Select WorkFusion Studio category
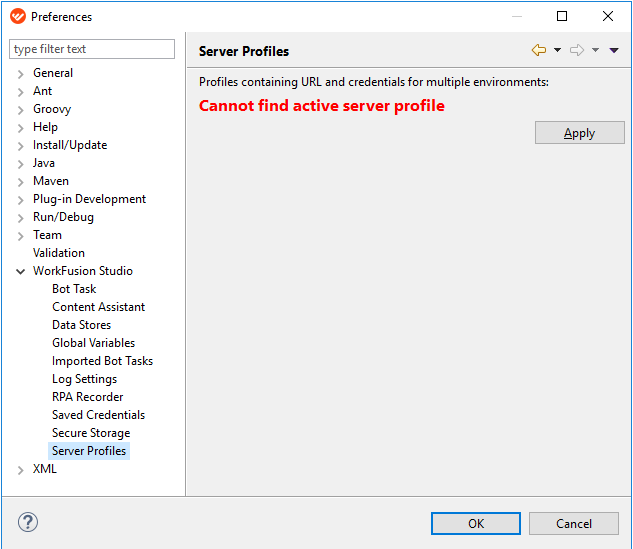Image resolution: width=633 pixels, height=549 pixels. tap(83, 271)
